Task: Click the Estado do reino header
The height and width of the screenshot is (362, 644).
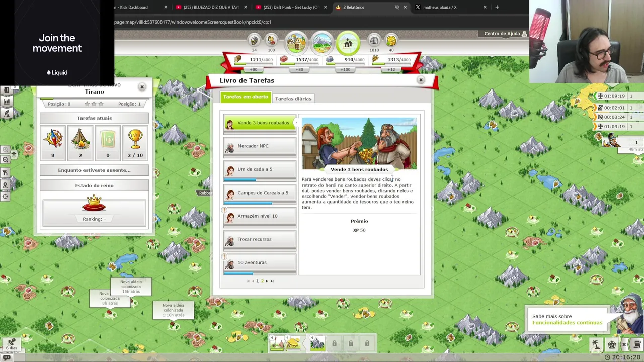Action: coord(94,185)
